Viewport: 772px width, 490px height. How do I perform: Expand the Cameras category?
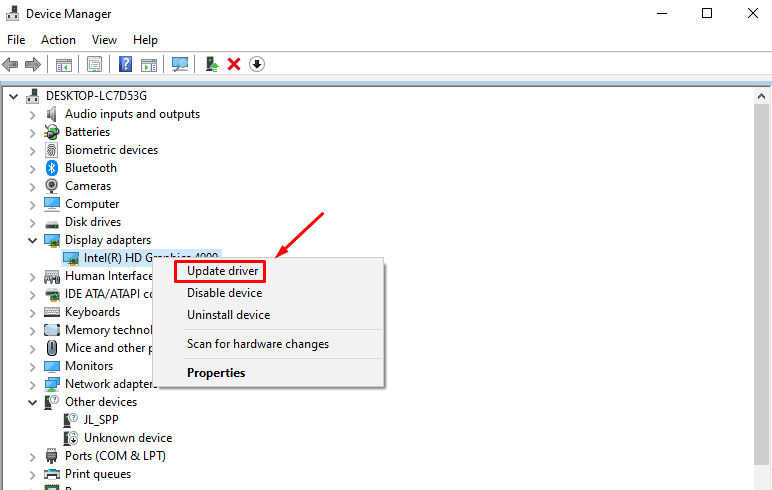[32, 187]
